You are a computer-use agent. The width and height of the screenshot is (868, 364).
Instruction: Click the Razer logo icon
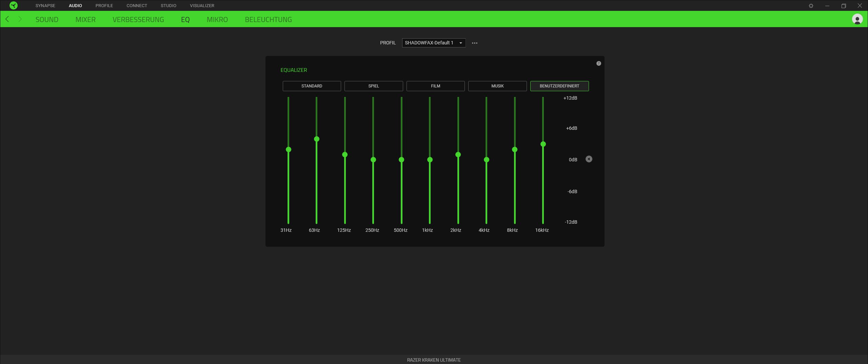click(x=14, y=5)
